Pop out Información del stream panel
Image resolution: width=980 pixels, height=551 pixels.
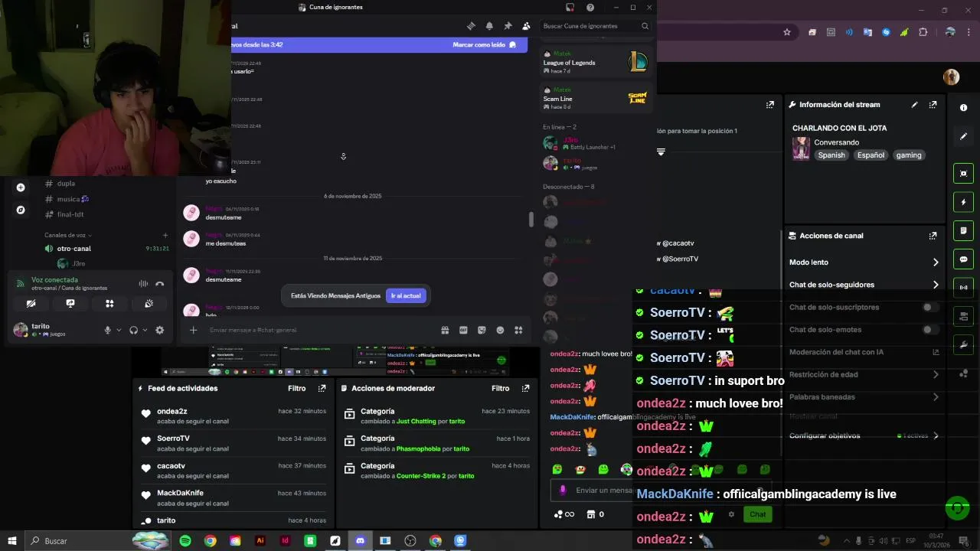(x=933, y=105)
